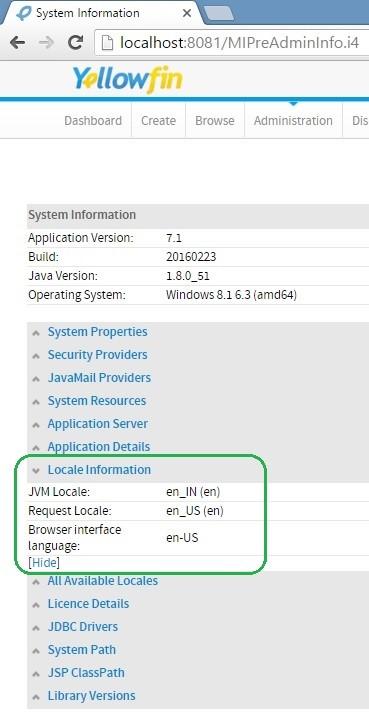This screenshot has width=369, height=720.
Task: Reload the page with refresh icon
Action: 75,43
